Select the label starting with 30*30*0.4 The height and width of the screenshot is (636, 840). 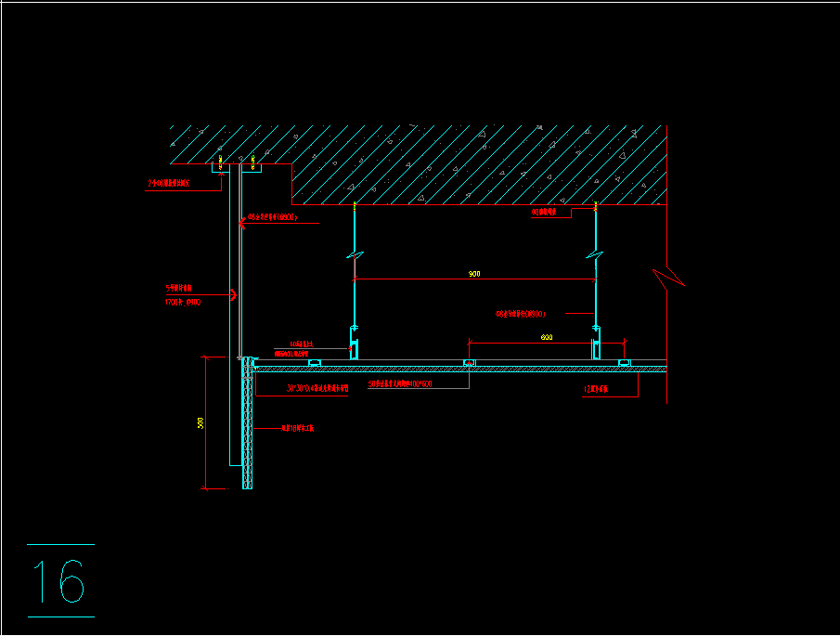point(317,388)
